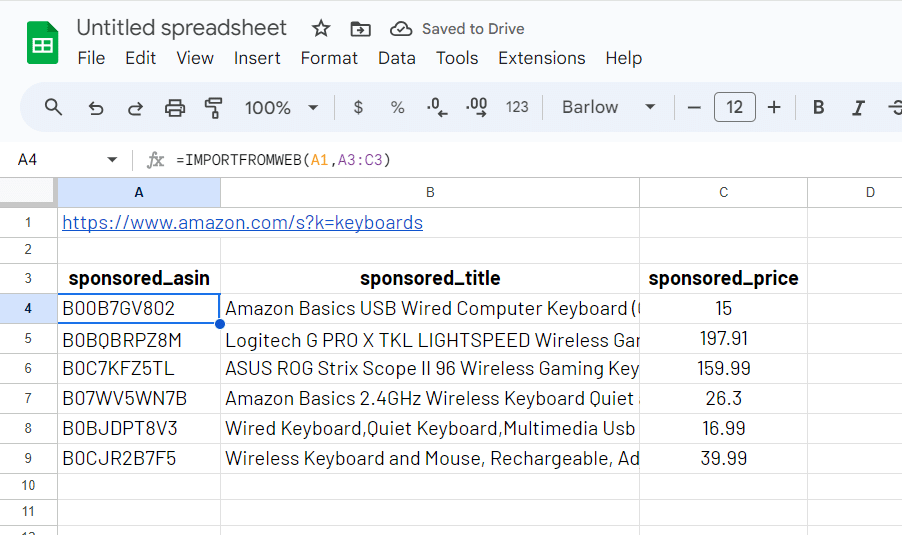Increase font size with plus button

click(x=774, y=107)
